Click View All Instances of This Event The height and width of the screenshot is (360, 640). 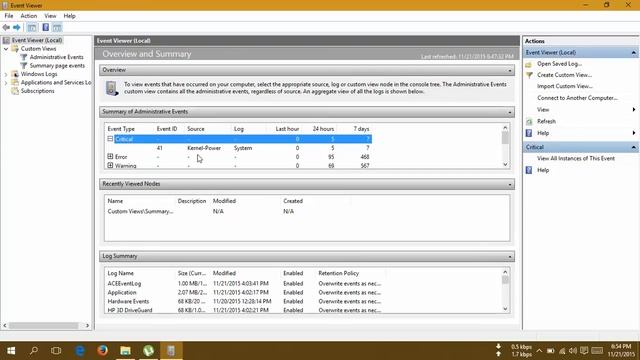[x=576, y=158]
